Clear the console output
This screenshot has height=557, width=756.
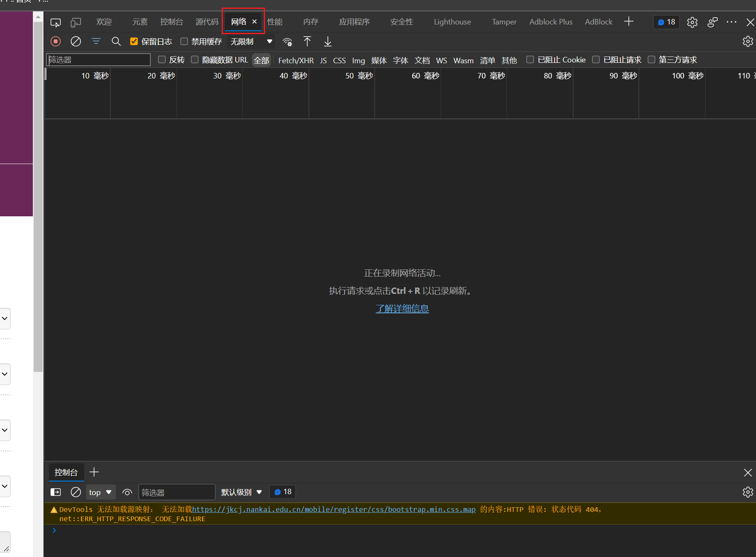(x=76, y=492)
